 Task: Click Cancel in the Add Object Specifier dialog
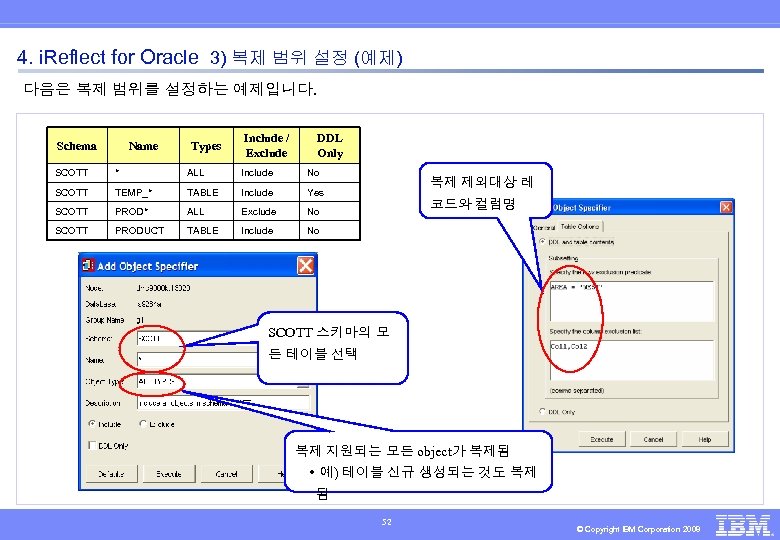click(226, 474)
